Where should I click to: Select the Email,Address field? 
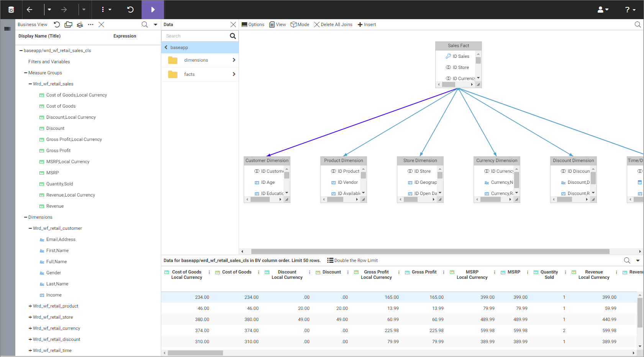click(61, 239)
